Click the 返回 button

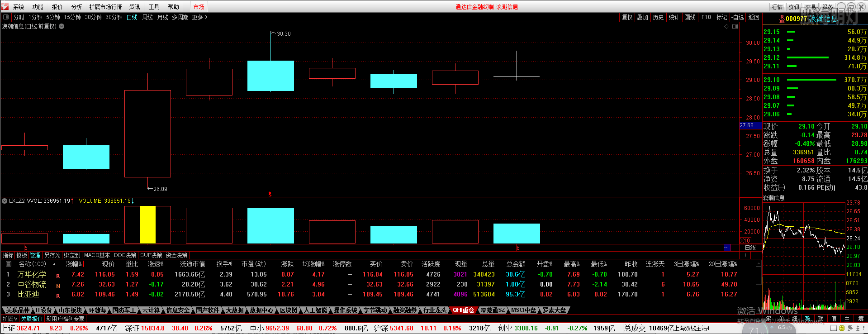coord(754,17)
